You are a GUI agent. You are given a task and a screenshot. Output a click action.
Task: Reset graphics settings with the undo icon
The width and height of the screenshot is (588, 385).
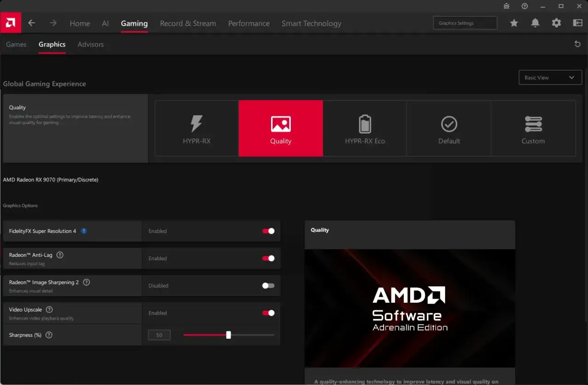coord(577,44)
